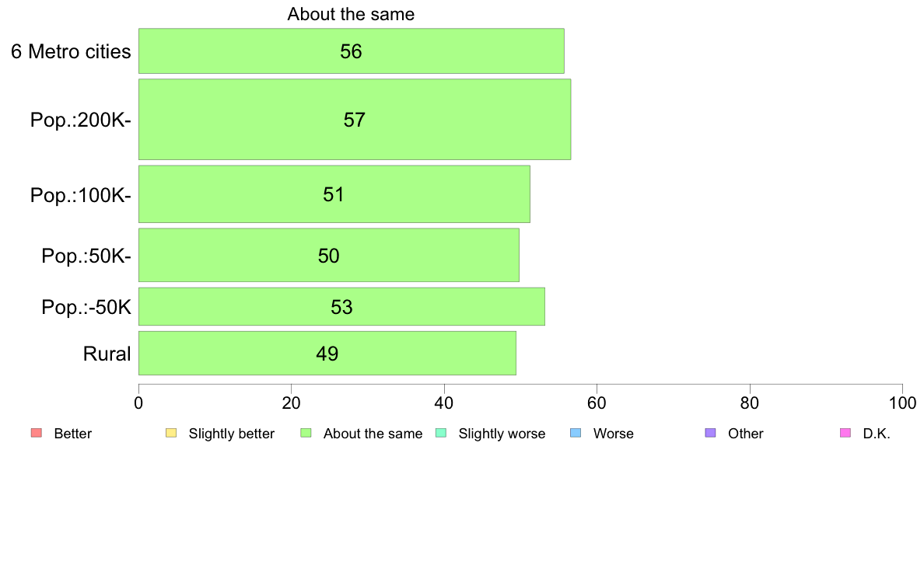Screen dimensions: 924x572
Task: Click the 100 tick on x-axis
Action: pyautogui.click(x=903, y=403)
